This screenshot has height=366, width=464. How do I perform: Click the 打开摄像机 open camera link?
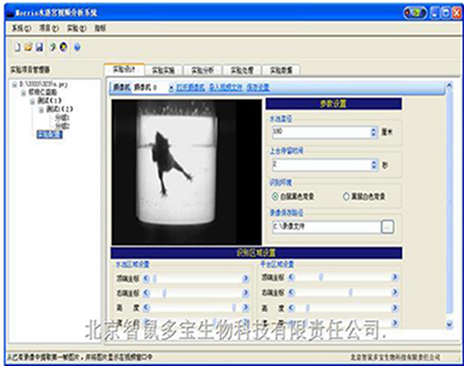[x=190, y=87]
